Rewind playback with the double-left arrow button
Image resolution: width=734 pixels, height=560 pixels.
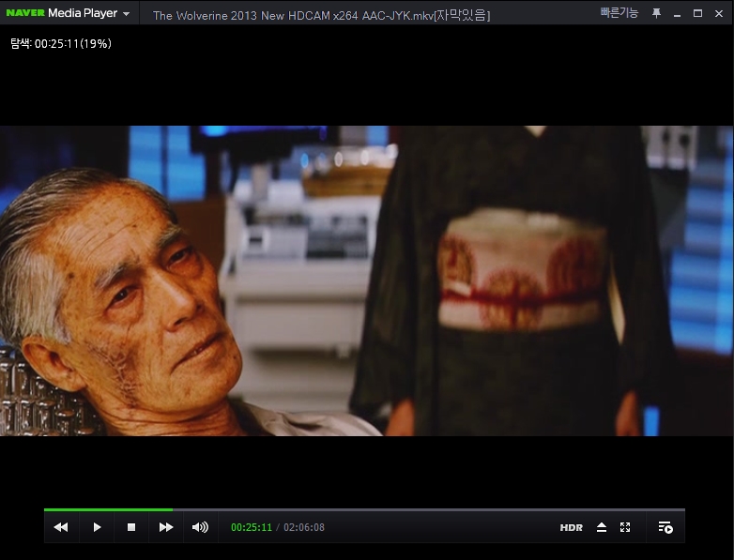[61, 527]
